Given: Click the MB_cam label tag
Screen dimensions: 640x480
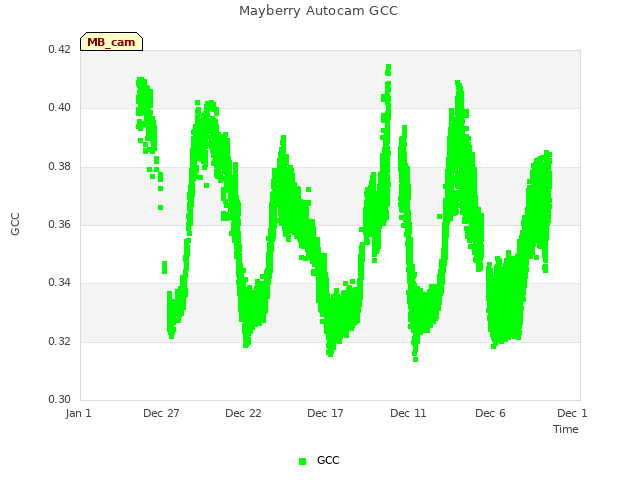Looking at the screenshot, I should point(111,42).
